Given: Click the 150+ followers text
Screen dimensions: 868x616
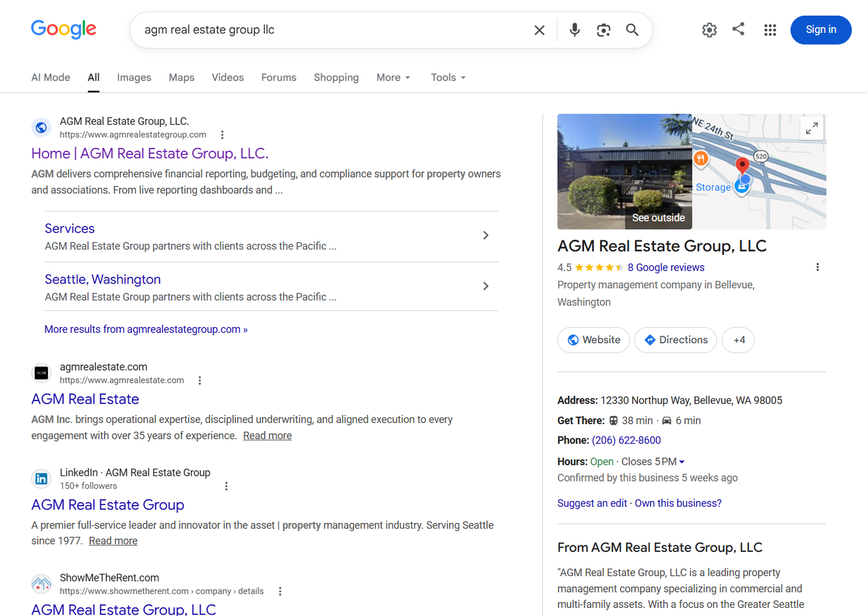Looking at the screenshot, I should click(88, 486).
